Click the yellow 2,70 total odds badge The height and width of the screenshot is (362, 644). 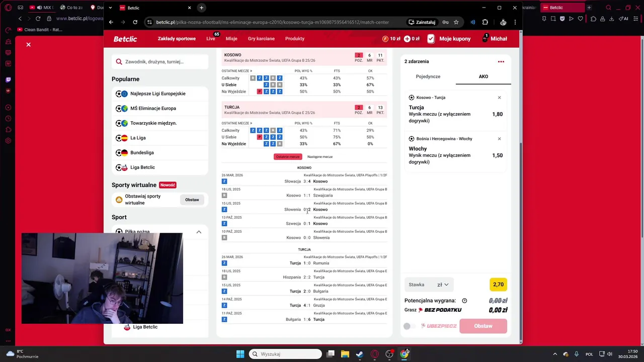(x=498, y=285)
